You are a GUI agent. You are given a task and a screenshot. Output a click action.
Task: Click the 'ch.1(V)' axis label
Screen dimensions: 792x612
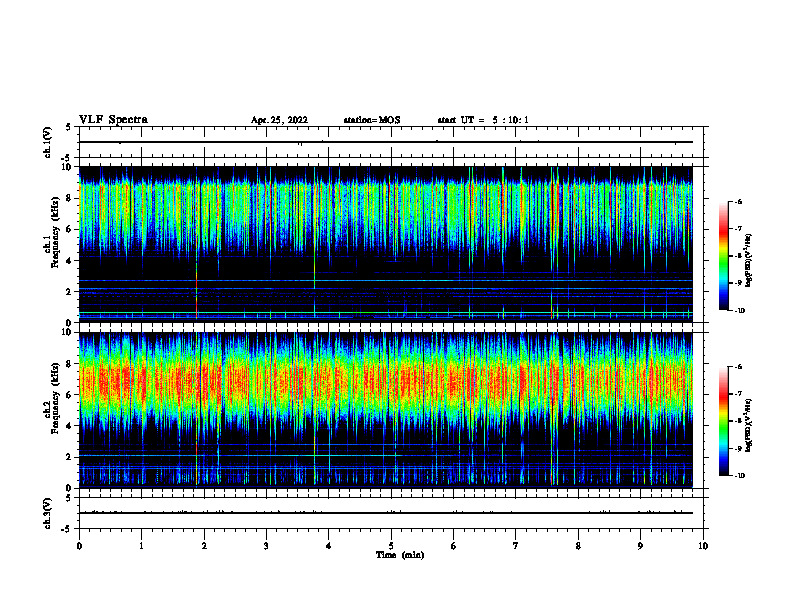click(x=47, y=142)
